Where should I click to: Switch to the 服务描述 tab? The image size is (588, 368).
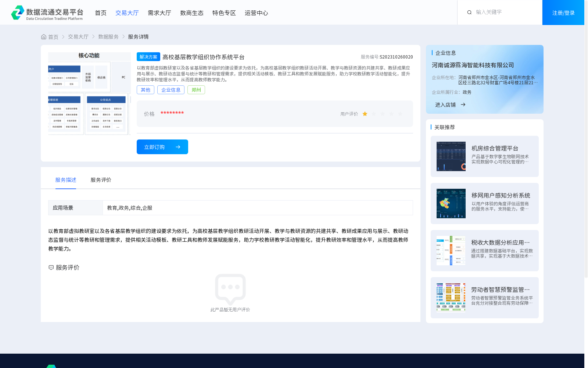click(66, 180)
